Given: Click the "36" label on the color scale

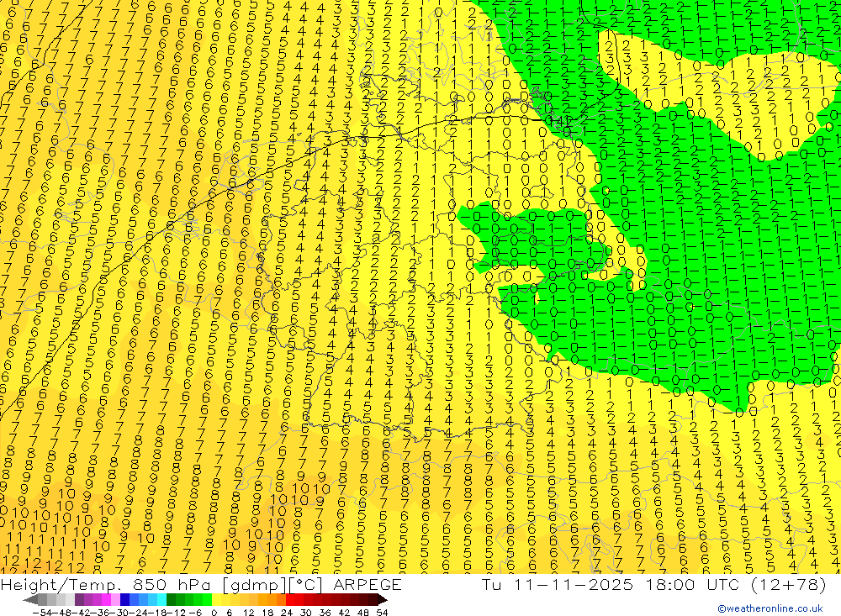Looking at the screenshot, I should pos(325,613).
